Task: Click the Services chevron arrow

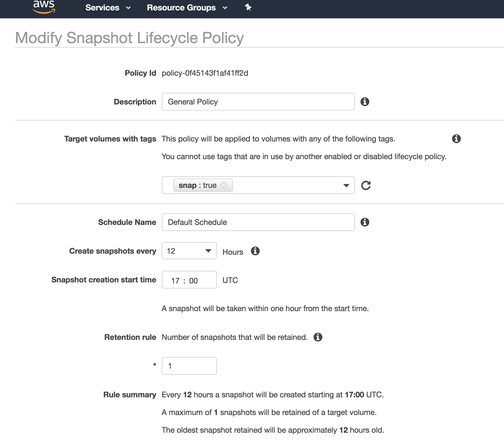Action: coord(128,8)
